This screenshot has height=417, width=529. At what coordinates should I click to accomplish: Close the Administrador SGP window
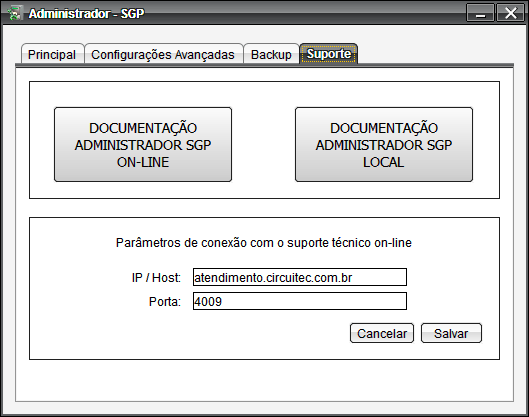[510, 13]
